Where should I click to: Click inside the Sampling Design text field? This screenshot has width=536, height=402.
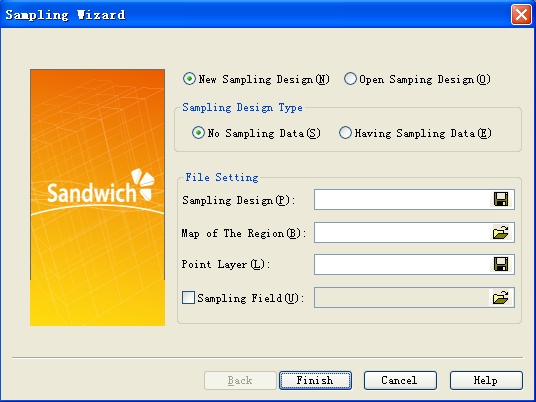pos(402,199)
